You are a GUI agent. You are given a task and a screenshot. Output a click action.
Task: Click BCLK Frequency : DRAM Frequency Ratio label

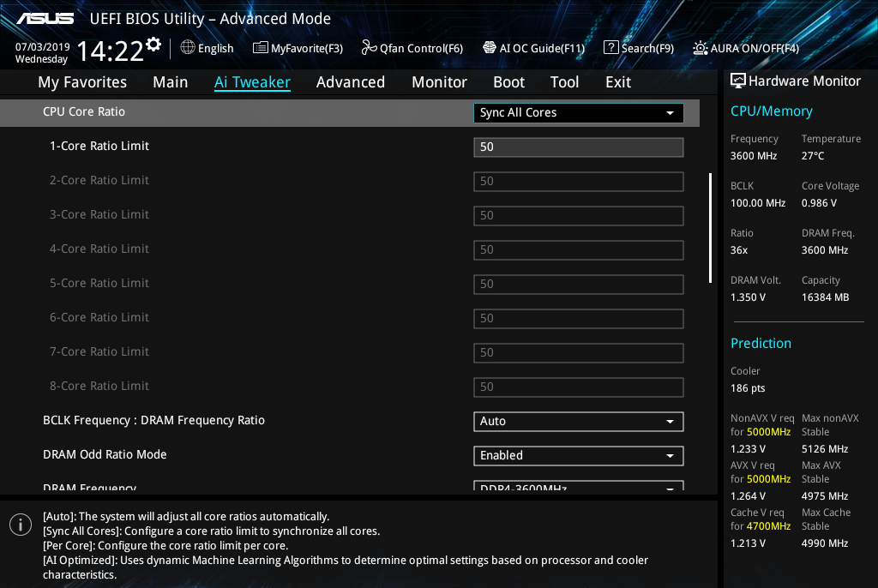(154, 420)
